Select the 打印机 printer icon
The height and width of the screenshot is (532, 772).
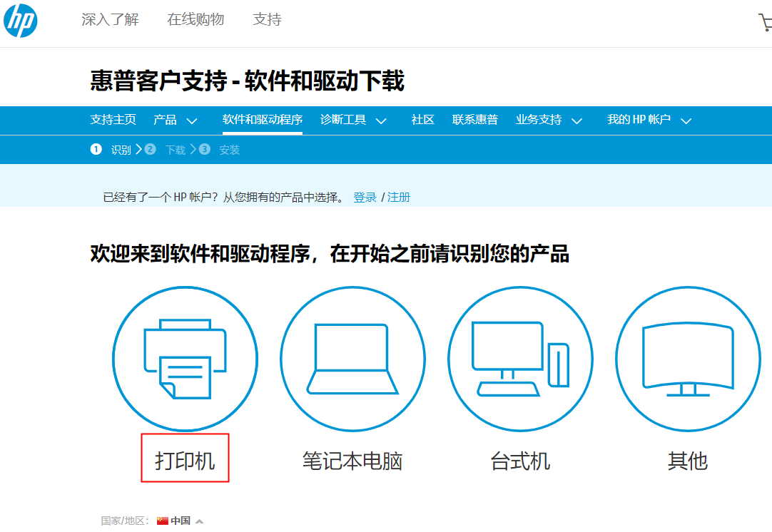[x=185, y=359]
